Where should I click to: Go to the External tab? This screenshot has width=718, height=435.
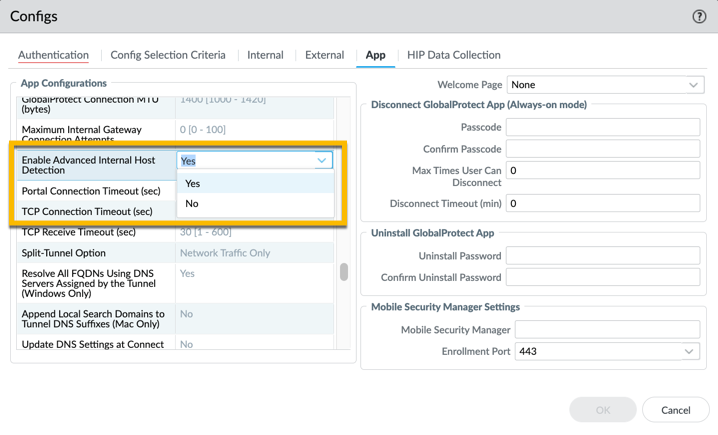324,55
